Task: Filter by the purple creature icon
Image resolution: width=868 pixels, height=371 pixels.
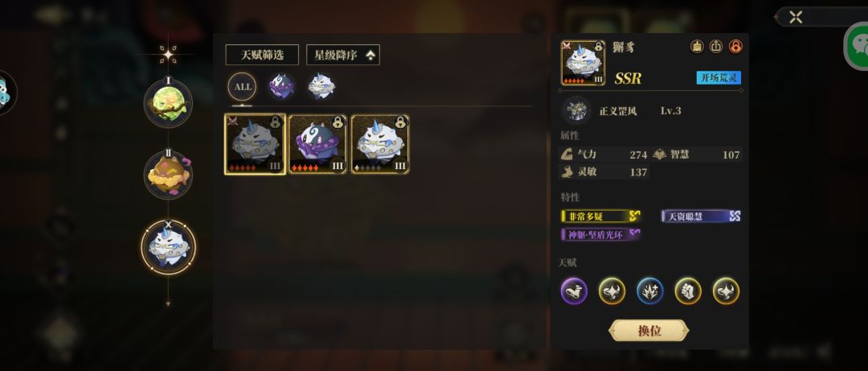Action: pyautogui.click(x=281, y=86)
